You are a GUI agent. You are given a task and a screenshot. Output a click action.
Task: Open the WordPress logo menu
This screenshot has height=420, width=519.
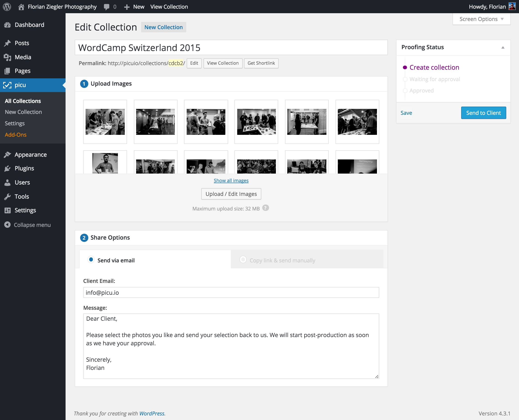pos(7,7)
